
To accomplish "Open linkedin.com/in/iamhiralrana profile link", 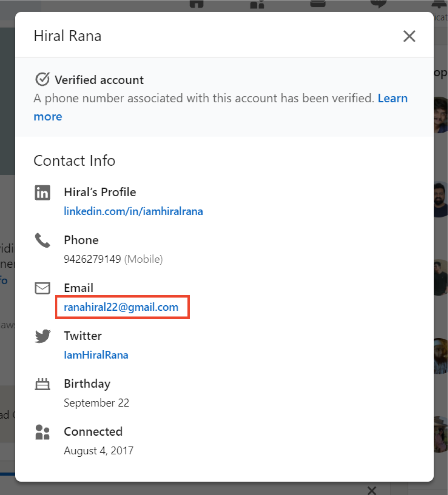I will click(x=133, y=211).
